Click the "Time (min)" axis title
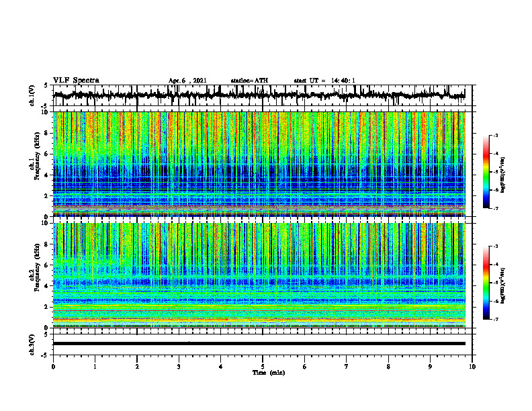 click(269, 373)
